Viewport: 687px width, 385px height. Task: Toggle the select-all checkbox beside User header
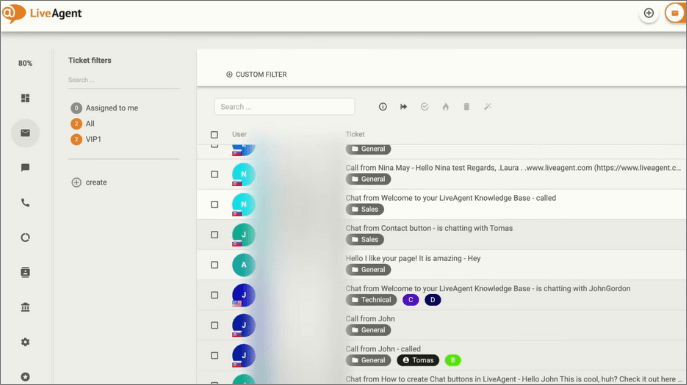coord(214,134)
